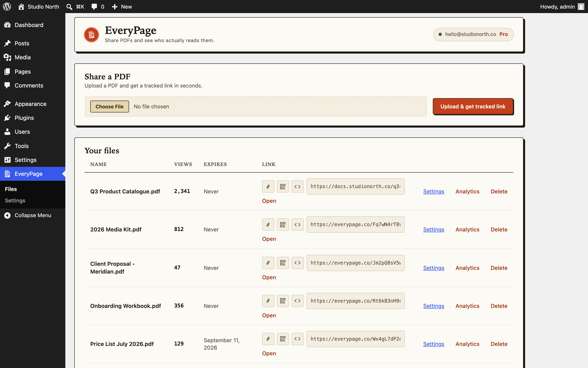Delete Client Proposal - Meridian.pdf
Image resolution: width=588 pixels, height=368 pixels.
[x=499, y=268]
